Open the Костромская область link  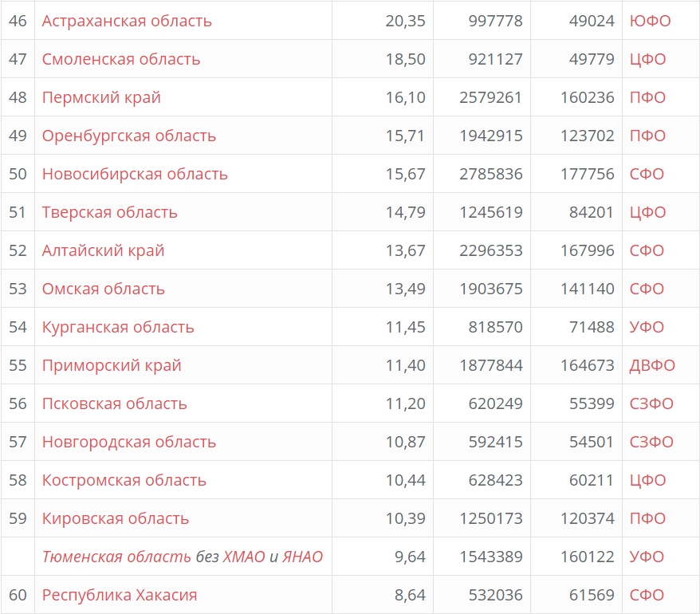(x=124, y=480)
